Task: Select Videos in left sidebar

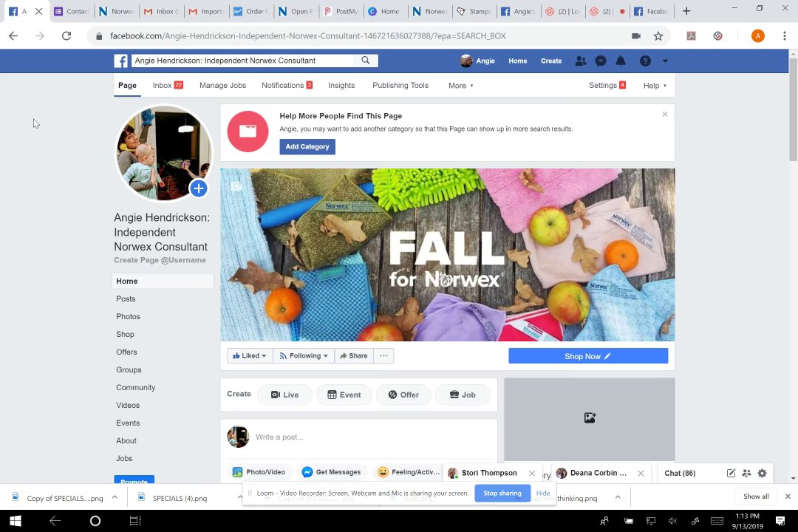Action: [128, 405]
